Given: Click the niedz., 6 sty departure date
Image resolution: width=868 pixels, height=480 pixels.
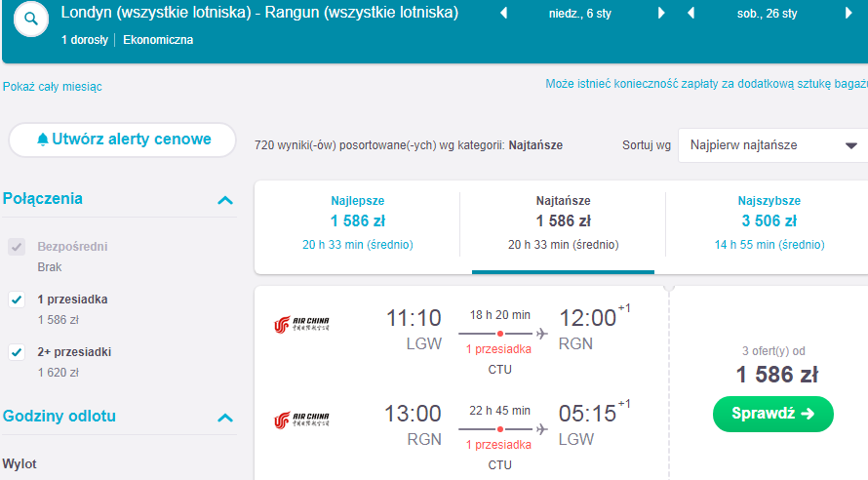Looking at the screenshot, I should click(580, 14).
